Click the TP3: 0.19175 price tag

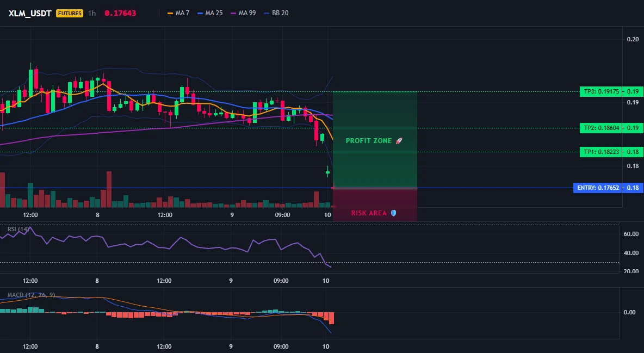pyautogui.click(x=601, y=91)
